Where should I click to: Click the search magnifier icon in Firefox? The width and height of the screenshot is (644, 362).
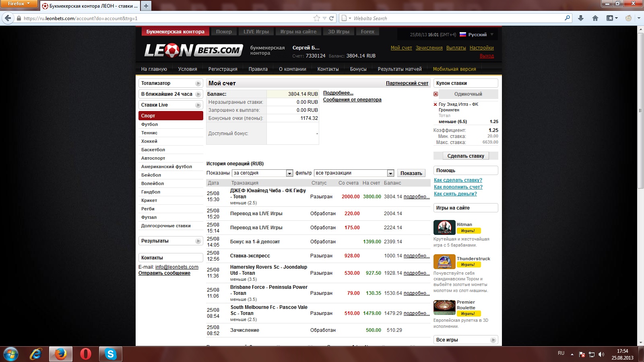click(x=568, y=18)
